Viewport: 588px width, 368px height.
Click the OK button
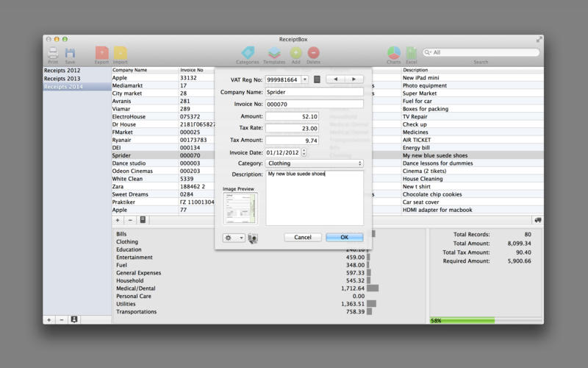344,237
